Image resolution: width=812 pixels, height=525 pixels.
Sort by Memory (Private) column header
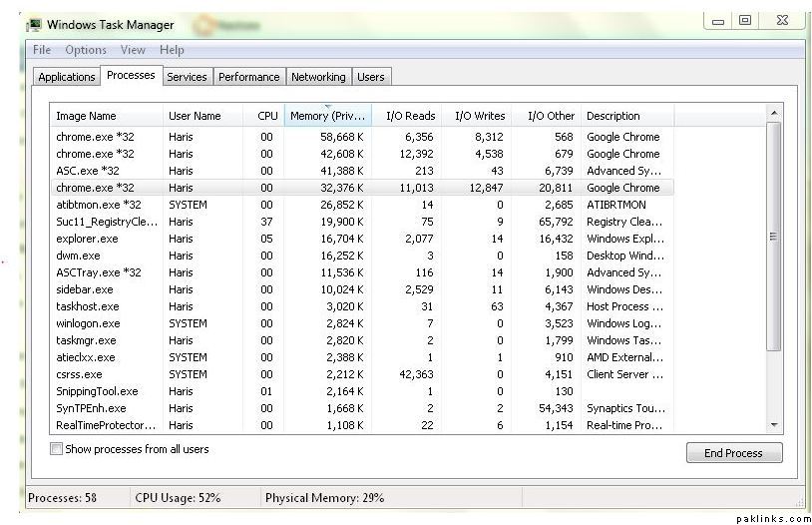tap(327, 116)
